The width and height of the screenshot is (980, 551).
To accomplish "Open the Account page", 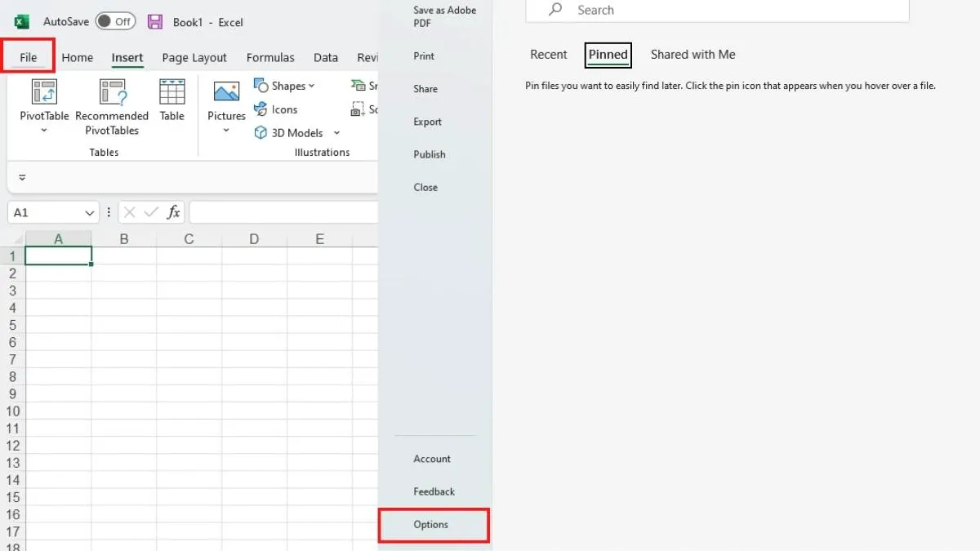I will pyautogui.click(x=432, y=459).
